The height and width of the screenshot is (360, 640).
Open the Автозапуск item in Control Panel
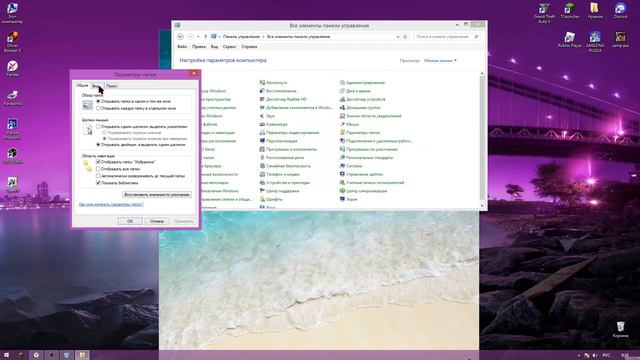click(x=273, y=82)
